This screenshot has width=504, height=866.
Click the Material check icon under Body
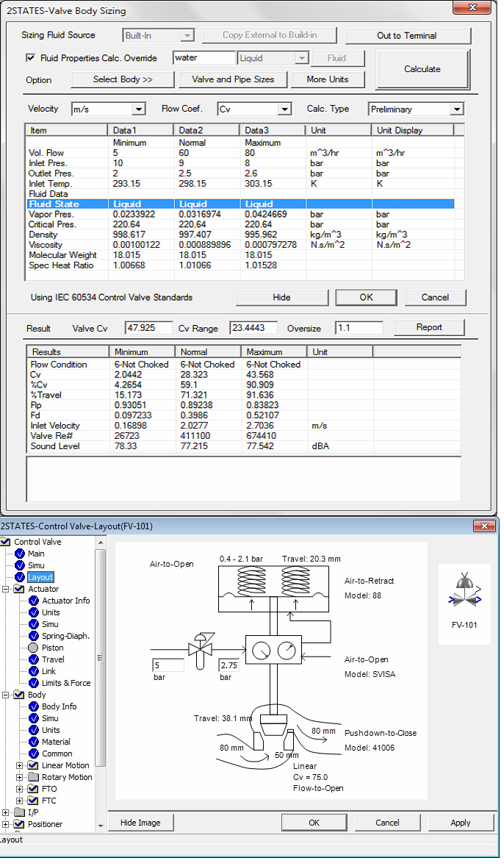click(x=33, y=742)
